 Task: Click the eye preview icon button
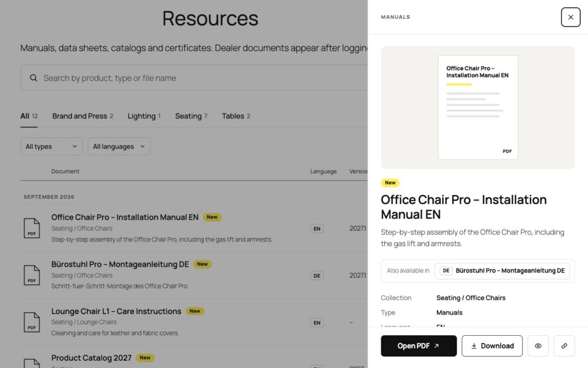(537, 346)
